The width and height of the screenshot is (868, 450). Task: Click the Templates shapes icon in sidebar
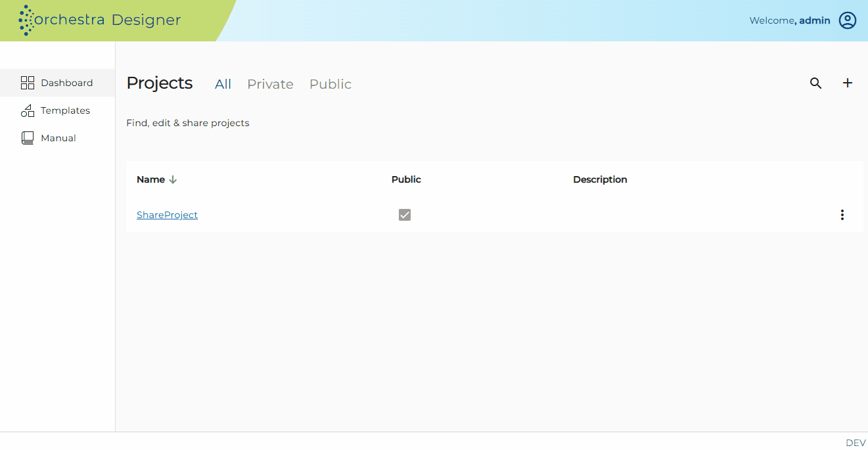point(28,110)
